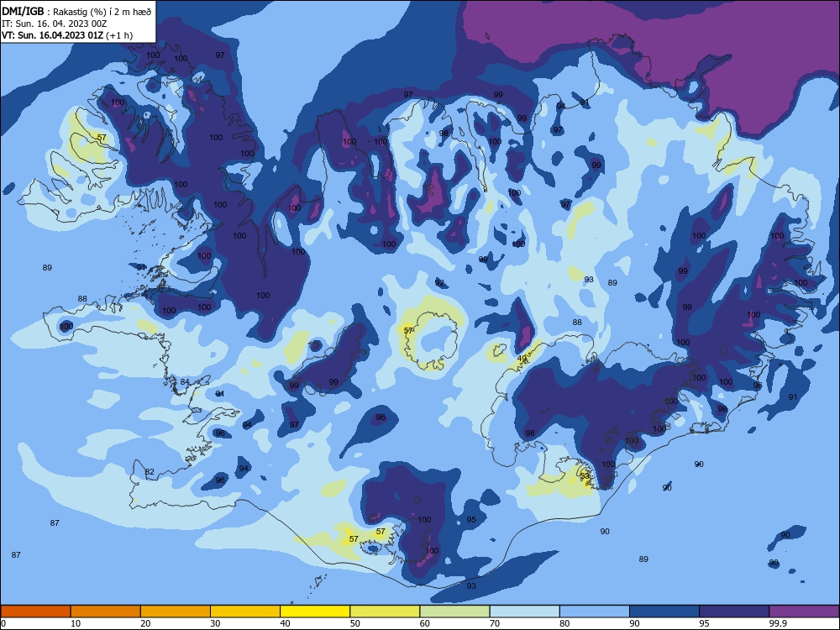Select the legend tick label '70'
The height and width of the screenshot is (630, 840).
pos(495,623)
